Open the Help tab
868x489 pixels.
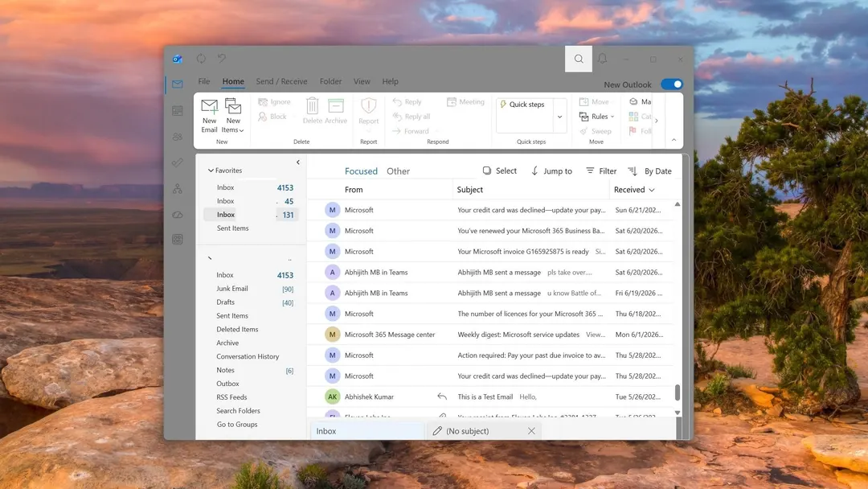tap(390, 81)
